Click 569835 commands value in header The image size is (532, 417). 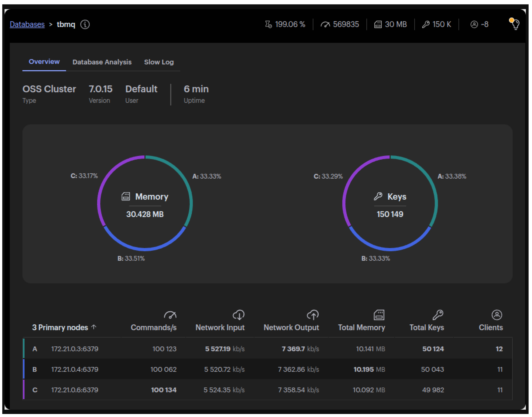coord(346,24)
